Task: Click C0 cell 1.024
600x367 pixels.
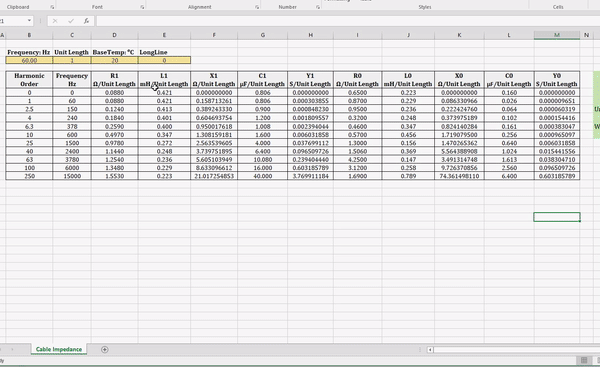Action: (x=509, y=151)
